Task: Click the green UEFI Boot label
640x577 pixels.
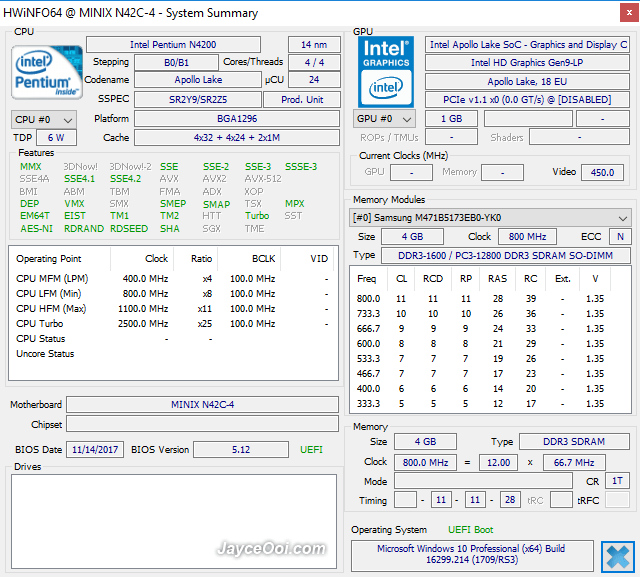Action: click(471, 530)
